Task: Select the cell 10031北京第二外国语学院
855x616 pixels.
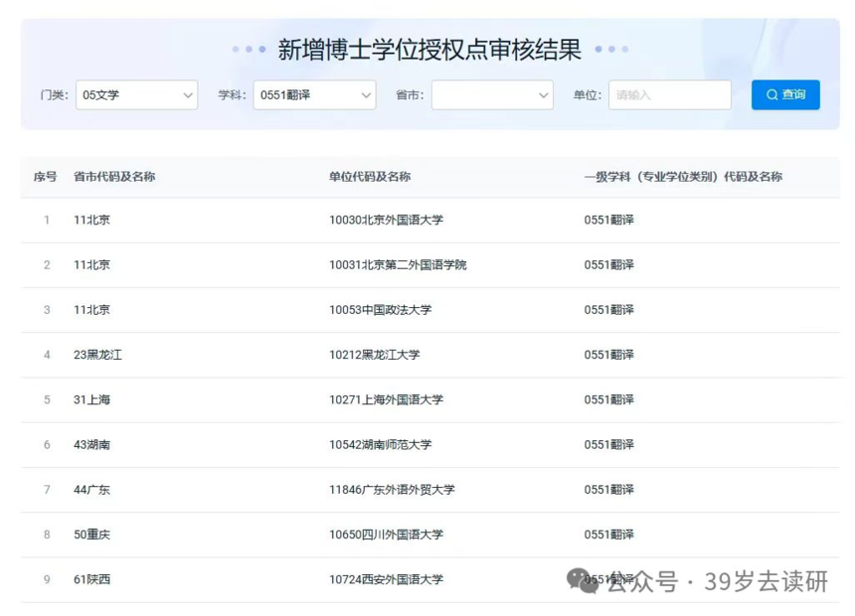Action: (398, 265)
